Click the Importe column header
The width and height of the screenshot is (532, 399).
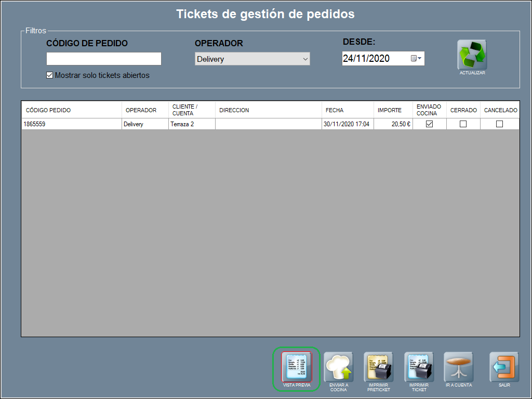coord(390,110)
